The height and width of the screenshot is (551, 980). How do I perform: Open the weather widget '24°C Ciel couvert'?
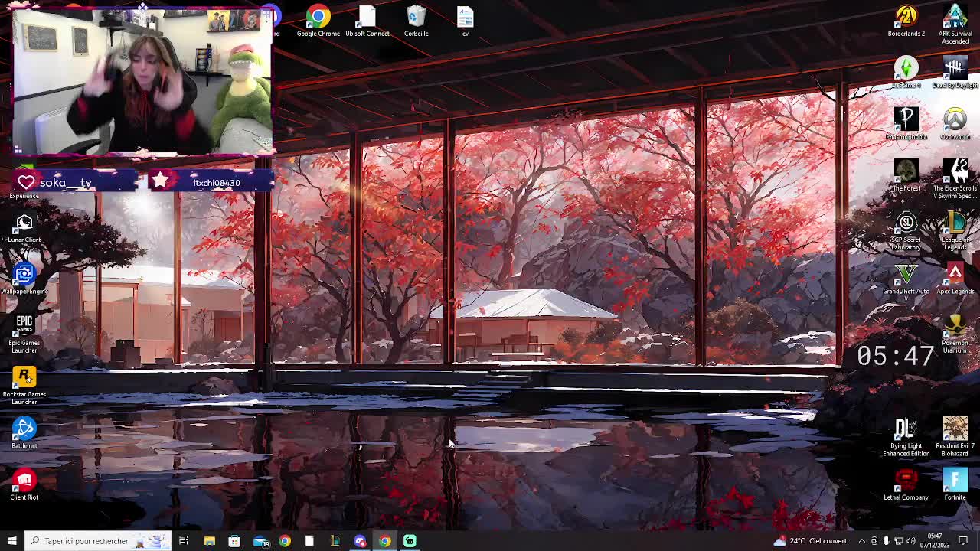(810, 541)
